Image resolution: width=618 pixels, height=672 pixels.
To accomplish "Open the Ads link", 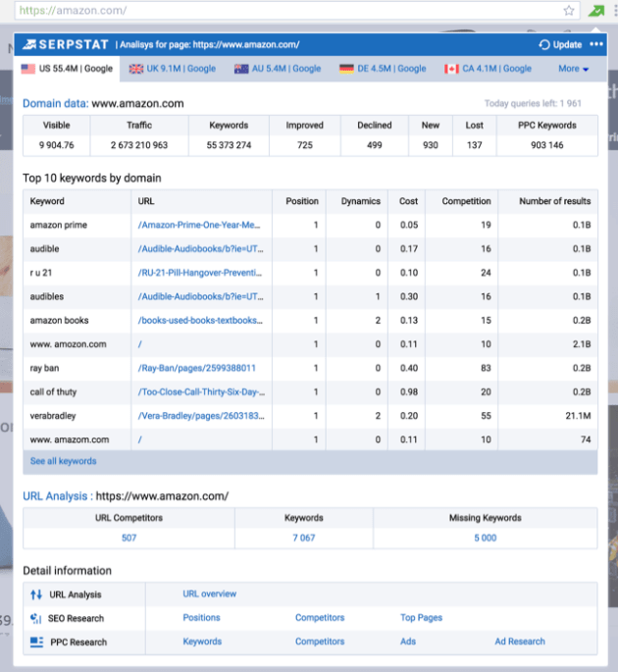I will [408, 642].
